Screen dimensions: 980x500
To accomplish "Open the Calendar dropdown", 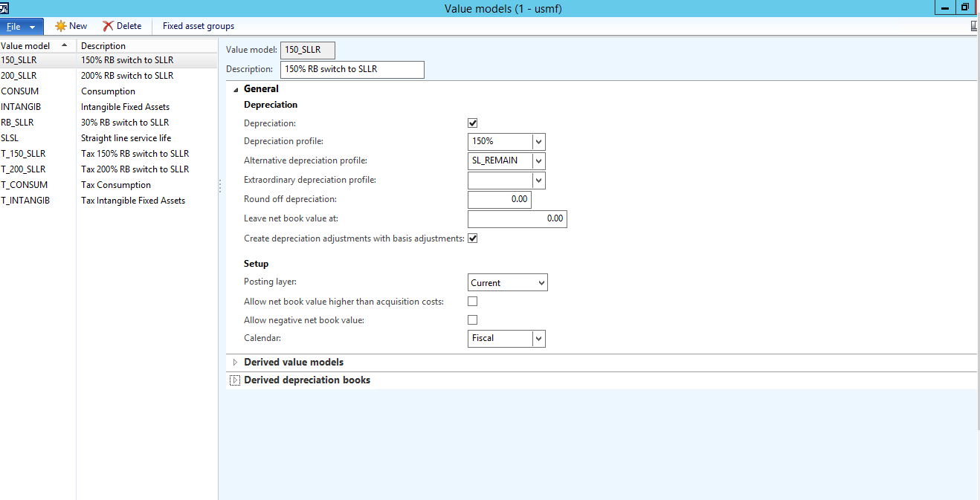I will tap(539, 338).
